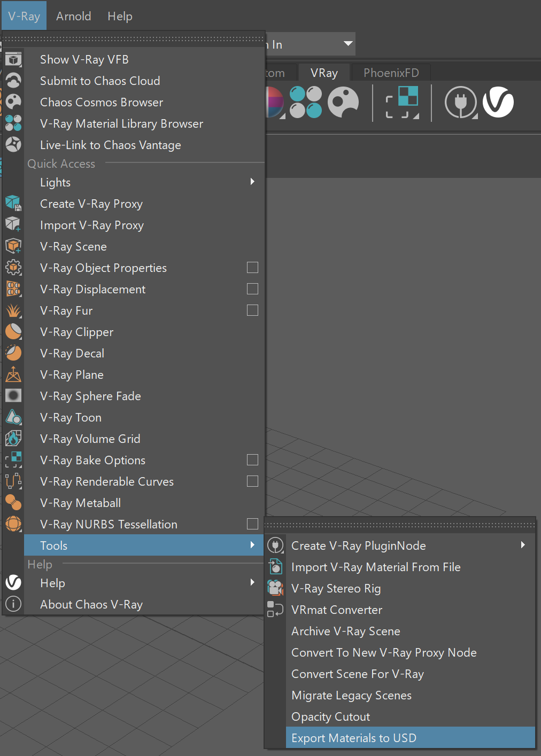Click the V-Ray Decal icon
The width and height of the screenshot is (541, 756).
click(x=13, y=353)
